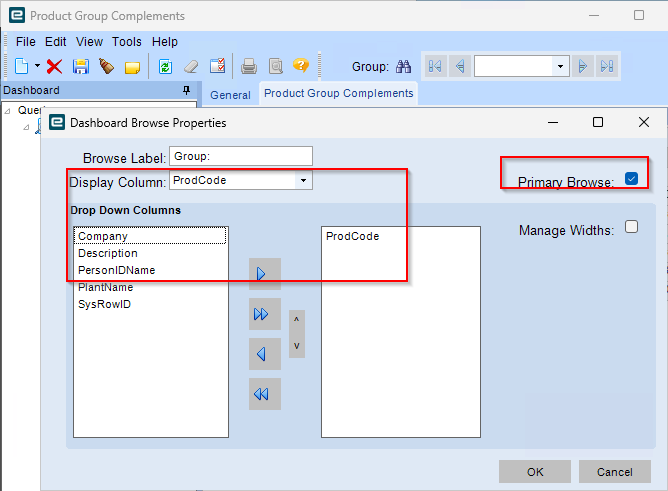Viewport: 668px width, 491px height.
Task: Click the Cancel button
Action: coord(615,471)
